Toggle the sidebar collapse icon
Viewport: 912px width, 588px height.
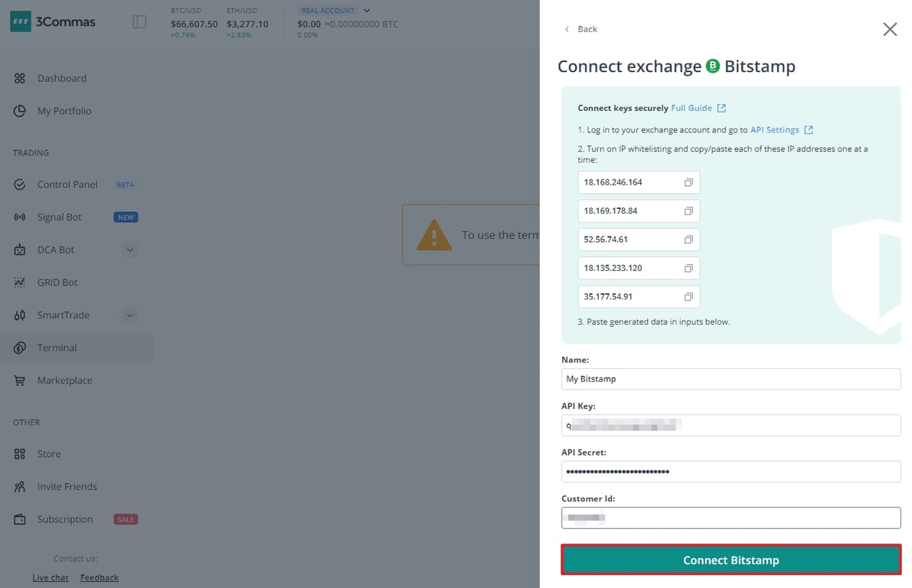(x=139, y=22)
